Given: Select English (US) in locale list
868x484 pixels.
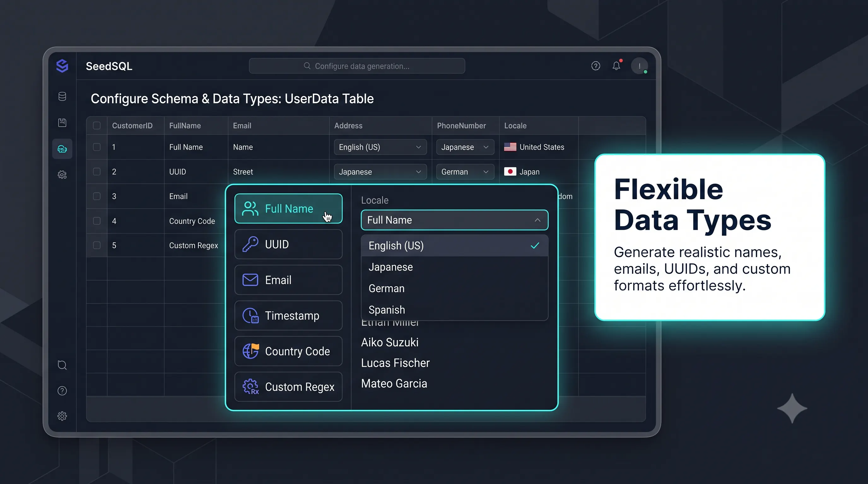Looking at the screenshot, I should (x=455, y=246).
